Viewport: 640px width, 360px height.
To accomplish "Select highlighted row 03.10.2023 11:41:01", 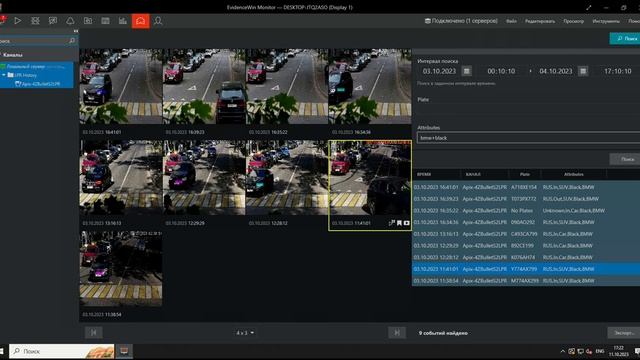I will [x=526, y=269].
